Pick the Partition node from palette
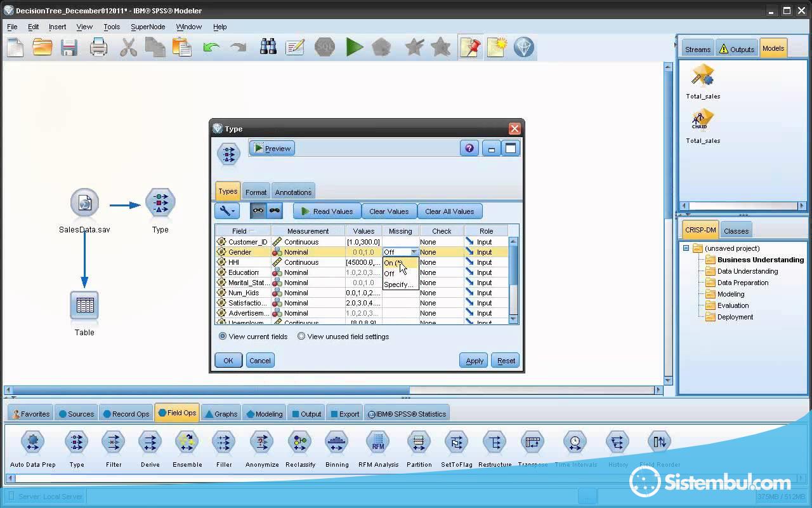The width and height of the screenshot is (812, 508). point(419,442)
